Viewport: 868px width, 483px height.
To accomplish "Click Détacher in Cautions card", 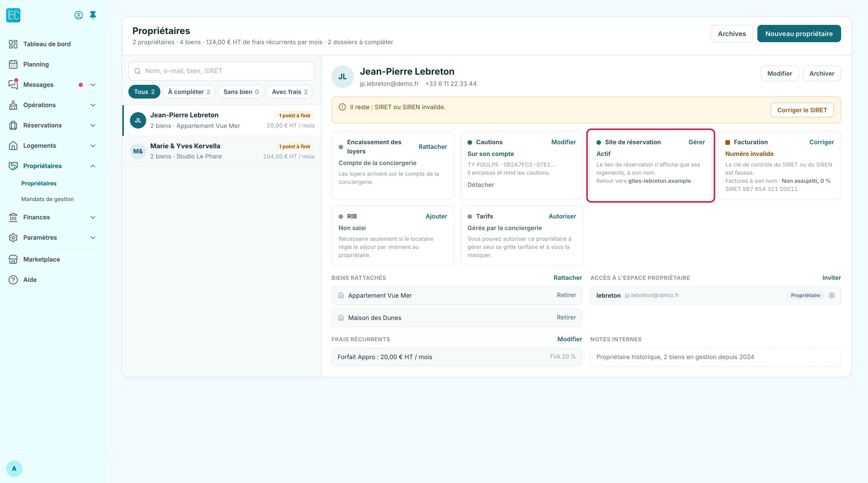I will (480, 185).
